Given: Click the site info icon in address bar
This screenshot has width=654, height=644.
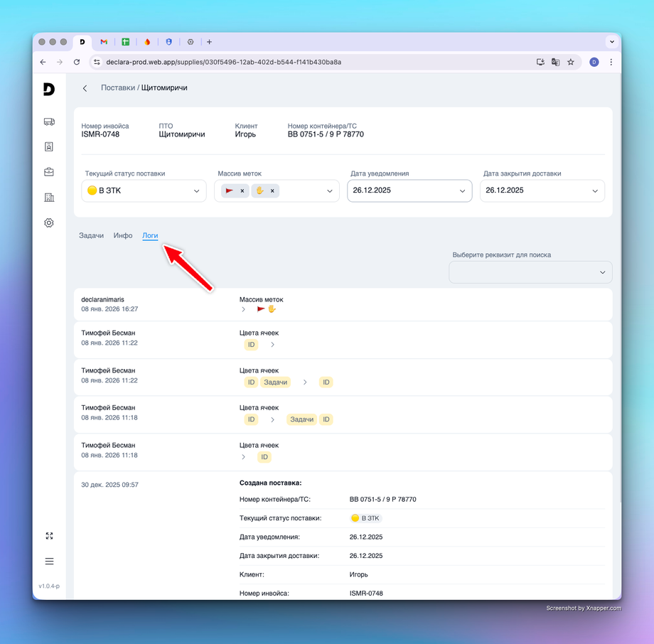Looking at the screenshot, I should click(x=97, y=62).
